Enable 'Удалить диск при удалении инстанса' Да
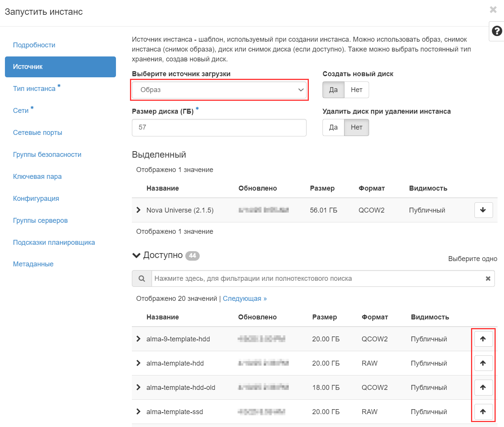The image size is (504, 427). tap(333, 127)
